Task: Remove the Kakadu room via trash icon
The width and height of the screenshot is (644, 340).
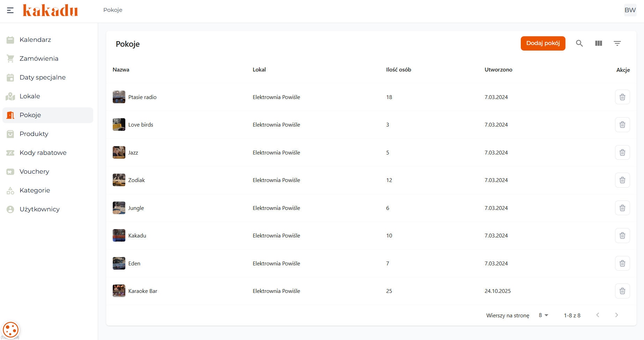Action: 622,235
